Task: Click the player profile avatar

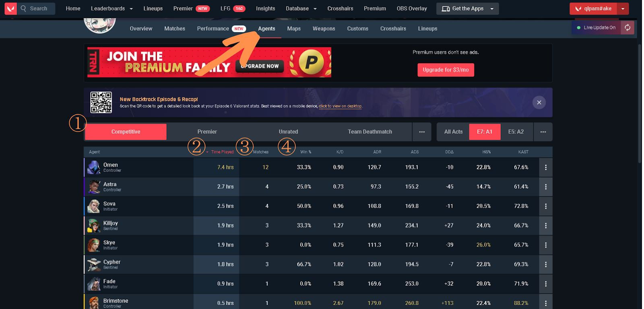Action: click(100, 24)
